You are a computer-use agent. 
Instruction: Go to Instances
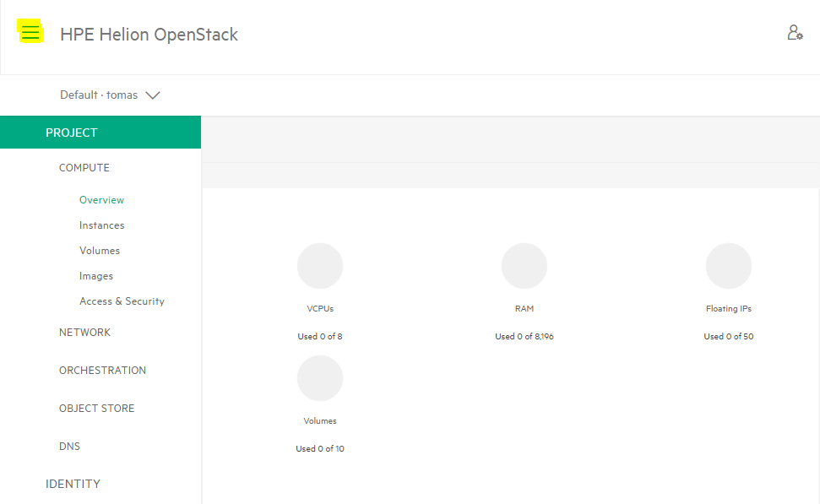point(101,225)
